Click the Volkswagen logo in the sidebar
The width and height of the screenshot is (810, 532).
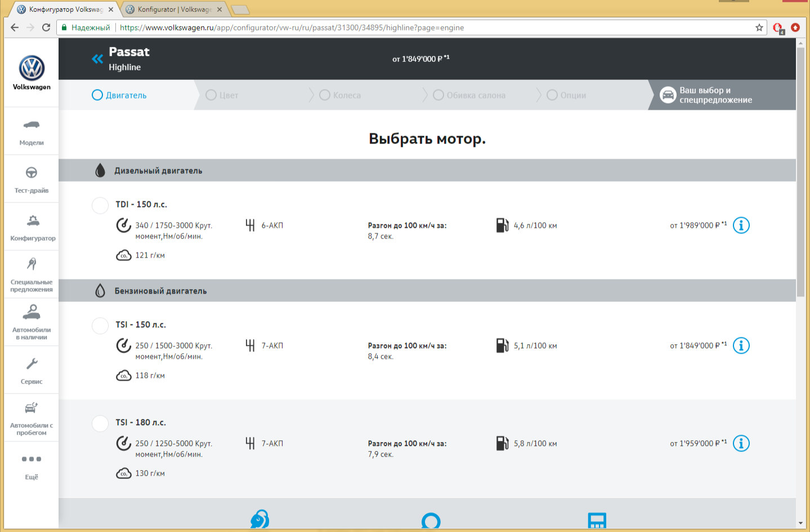pos(32,68)
